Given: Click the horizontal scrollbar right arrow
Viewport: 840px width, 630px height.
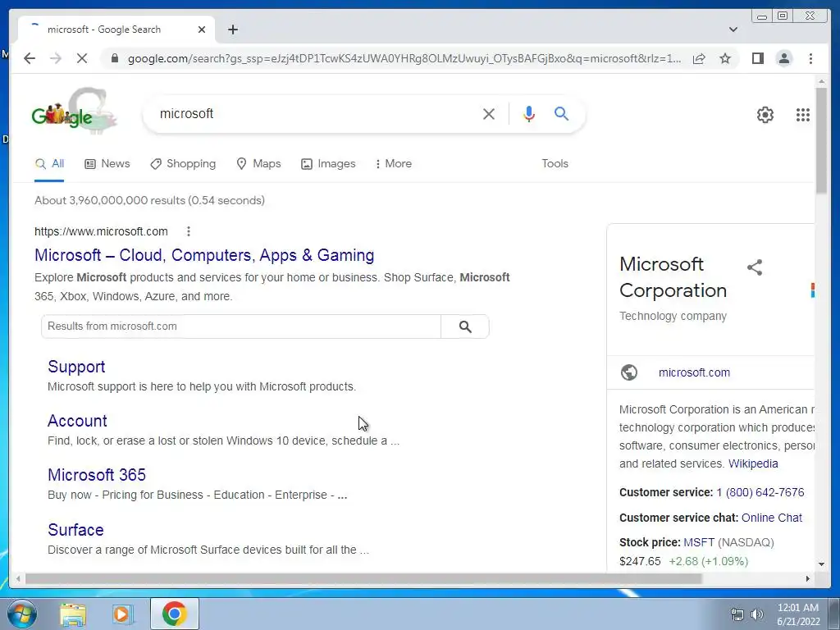Looking at the screenshot, I should [808, 578].
